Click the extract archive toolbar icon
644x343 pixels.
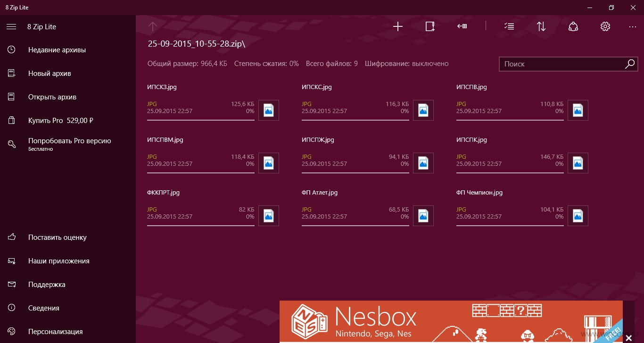[x=462, y=27]
